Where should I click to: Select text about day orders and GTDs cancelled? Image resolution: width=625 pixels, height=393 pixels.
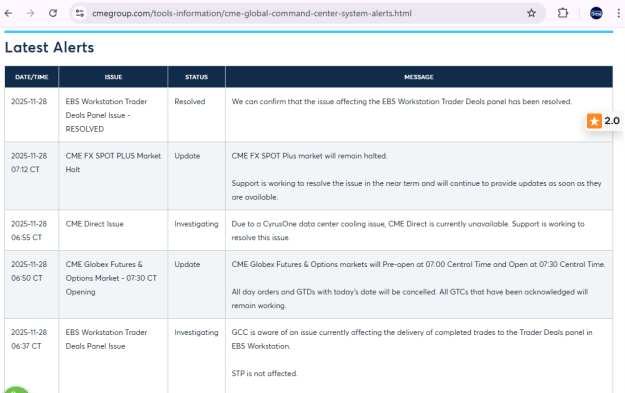point(410,299)
